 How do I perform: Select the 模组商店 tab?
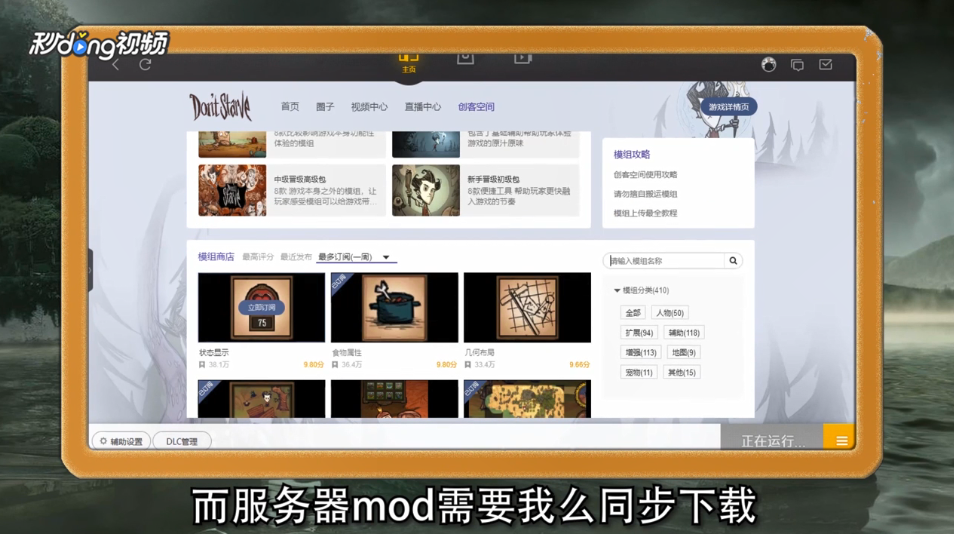click(216, 257)
